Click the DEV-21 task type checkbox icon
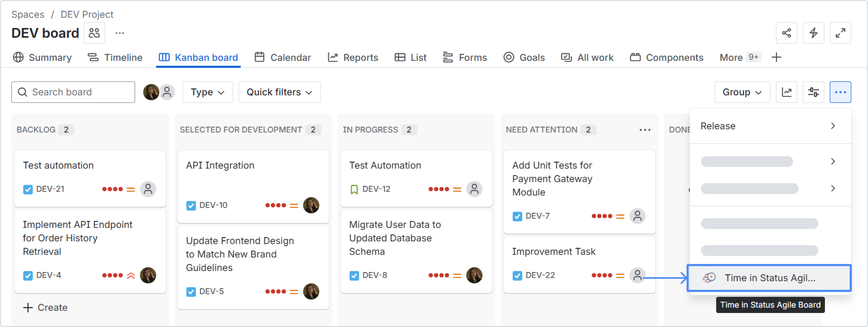The height and width of the screenshot is (327, 868). (28, 189)
